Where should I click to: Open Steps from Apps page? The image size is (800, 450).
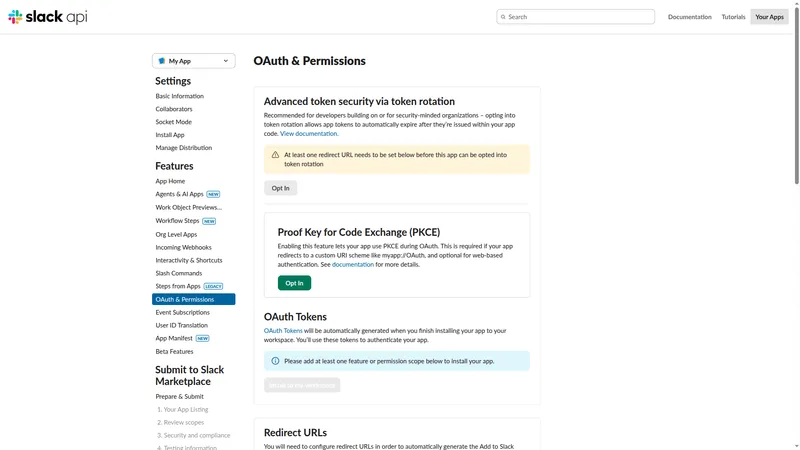(178, 286)
